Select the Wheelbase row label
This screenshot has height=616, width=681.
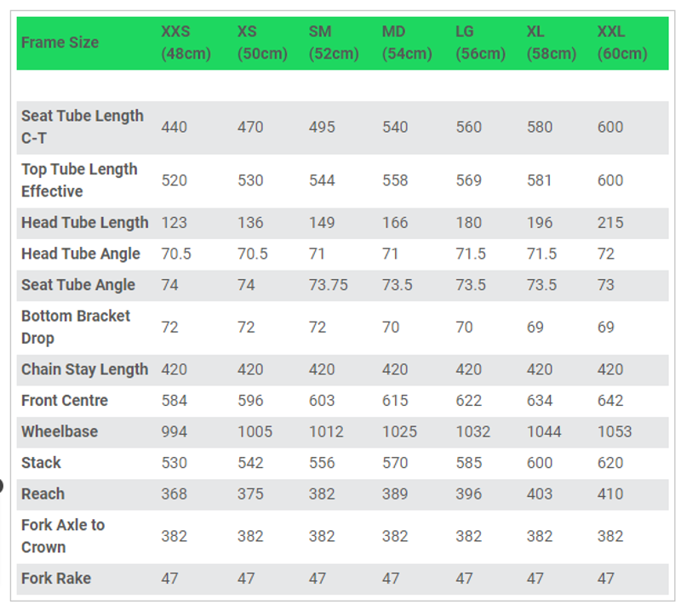click(x=60, y=431)
